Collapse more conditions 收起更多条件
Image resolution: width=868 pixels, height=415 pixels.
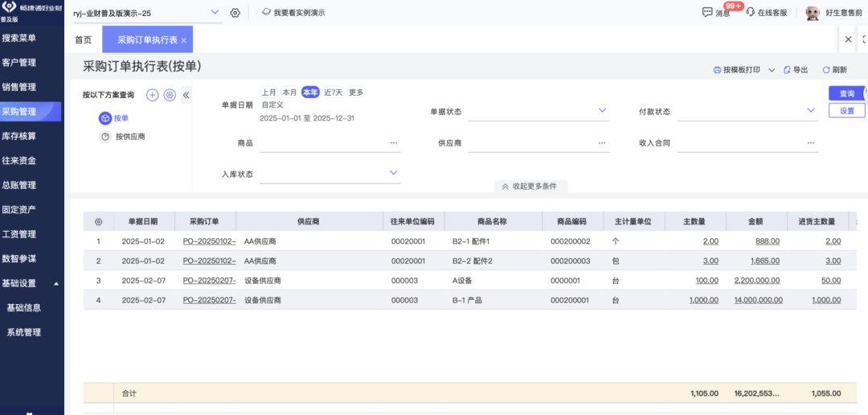click(x=530, y=186)
